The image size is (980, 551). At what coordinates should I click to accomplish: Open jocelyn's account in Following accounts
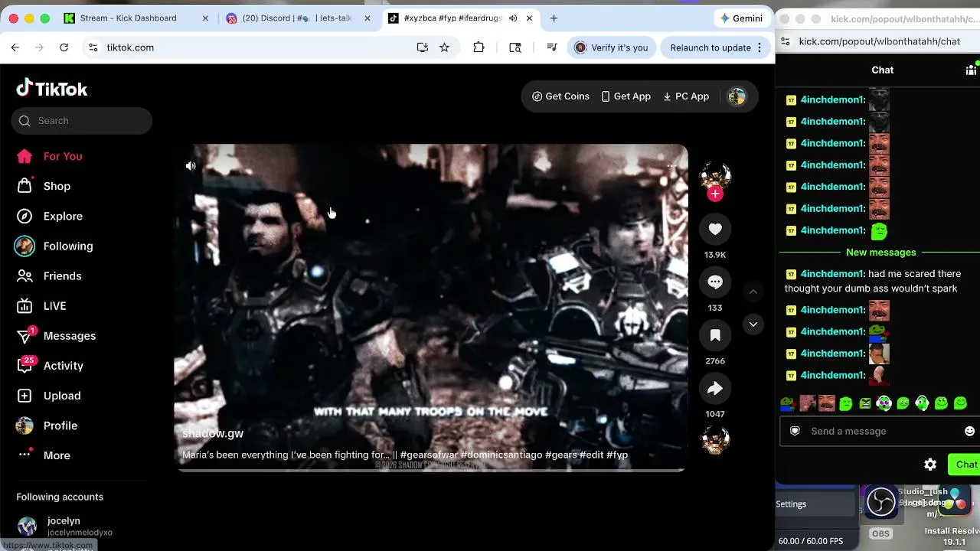64,527
